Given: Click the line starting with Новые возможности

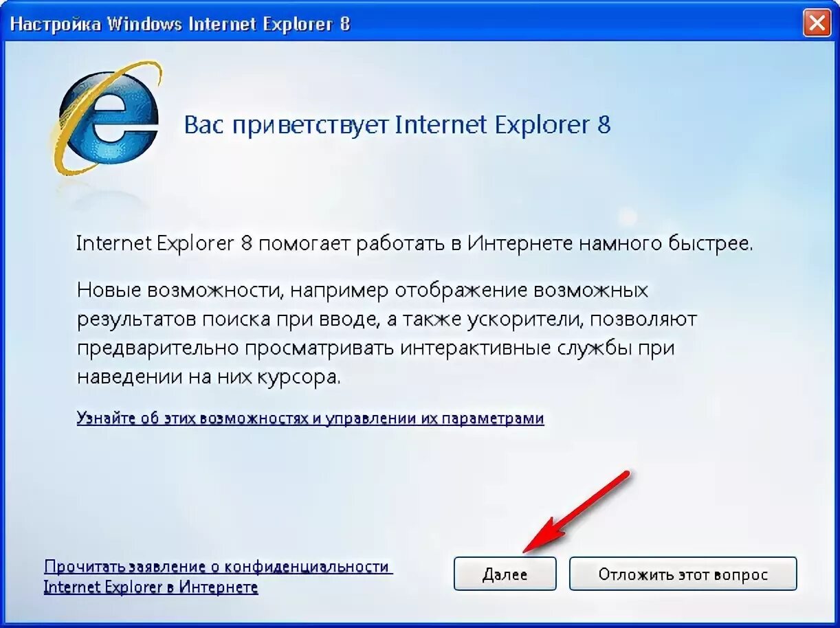Looking at the screenshot, I should click(x=362, y=291).
